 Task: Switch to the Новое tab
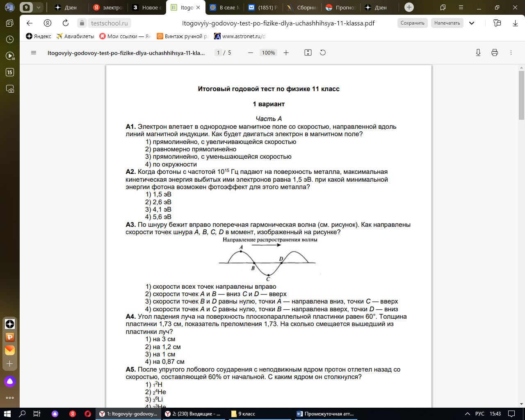click(x=147, y=7)
